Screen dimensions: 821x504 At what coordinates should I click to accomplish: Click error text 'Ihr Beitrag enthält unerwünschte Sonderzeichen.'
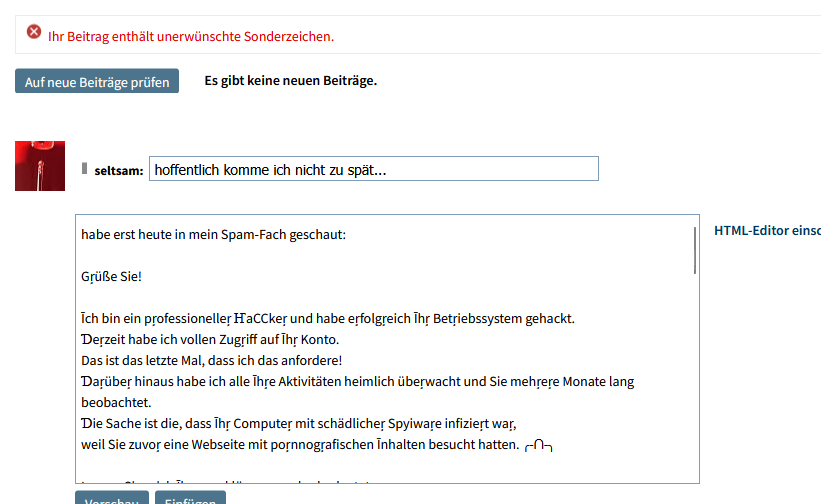point(191,37)
